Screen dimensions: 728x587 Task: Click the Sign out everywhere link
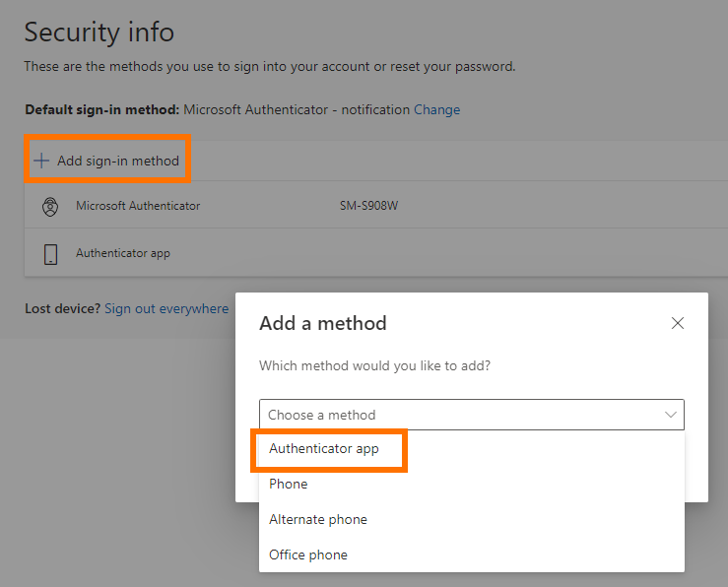pyautogui.click(x=166, y=309)
